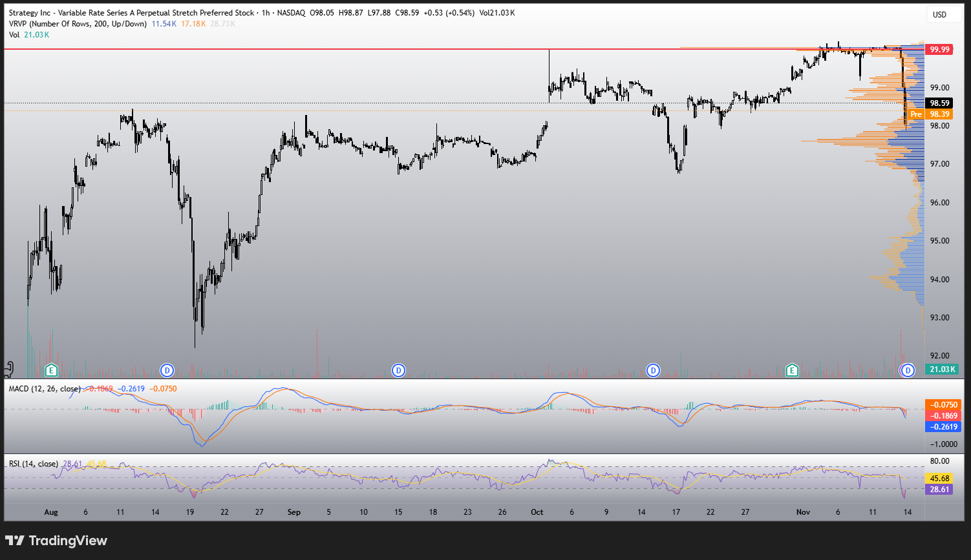Click the Vol indicator legend label
This screenshot has height=560, width=971.
pyautogui.click(x=14, y=35)
